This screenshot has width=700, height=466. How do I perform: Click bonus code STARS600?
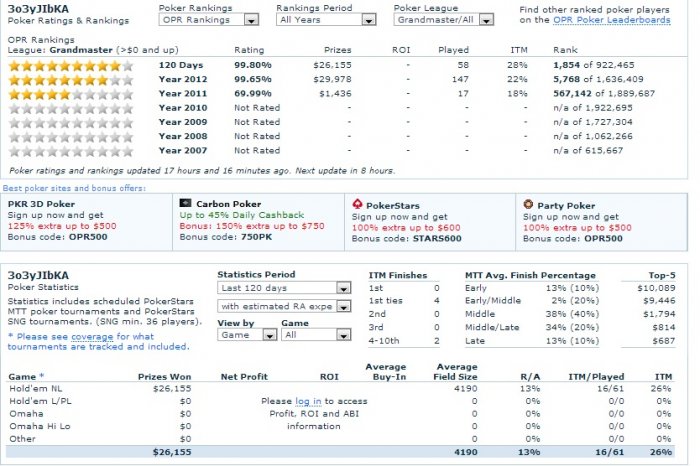(437, 238)
